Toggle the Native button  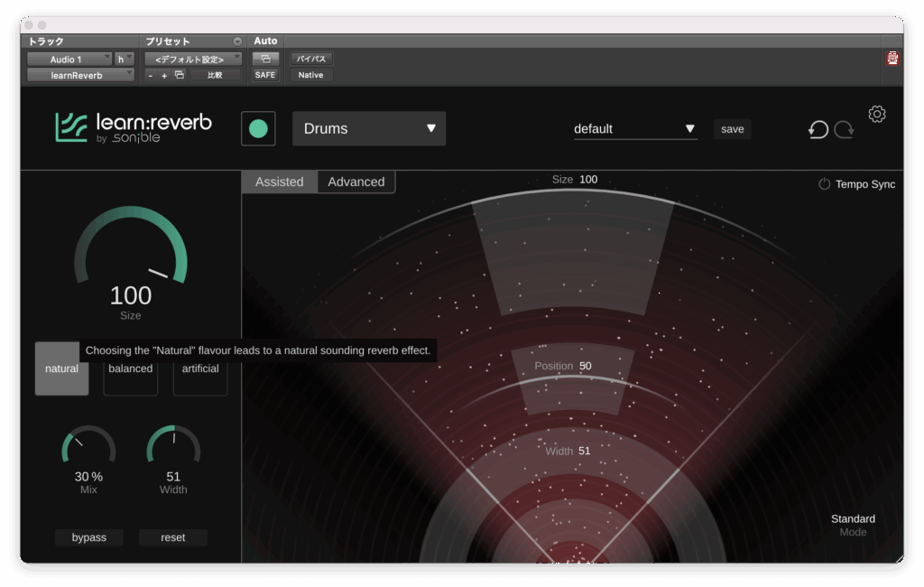310,75
